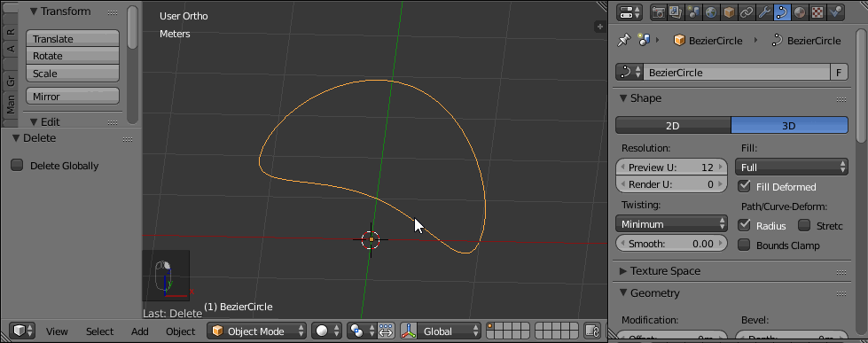This screenshot has height=343, width=868.
Task: Toggle the pin icon in properties breadcrumb
Action: coord(624,40)
